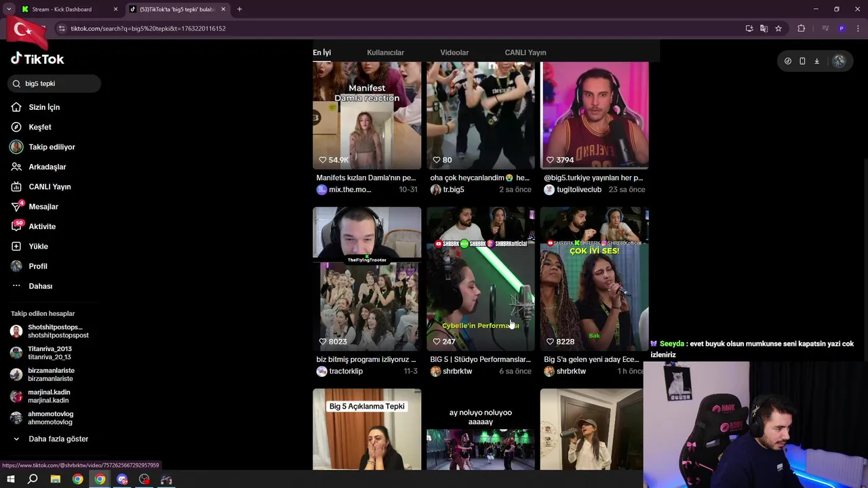Open ahmomotovlog followed account

tap(41, 418)
